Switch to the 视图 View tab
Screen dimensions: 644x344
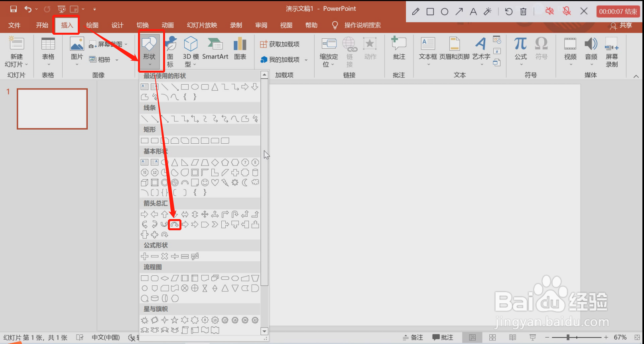(x=286, y=25)
